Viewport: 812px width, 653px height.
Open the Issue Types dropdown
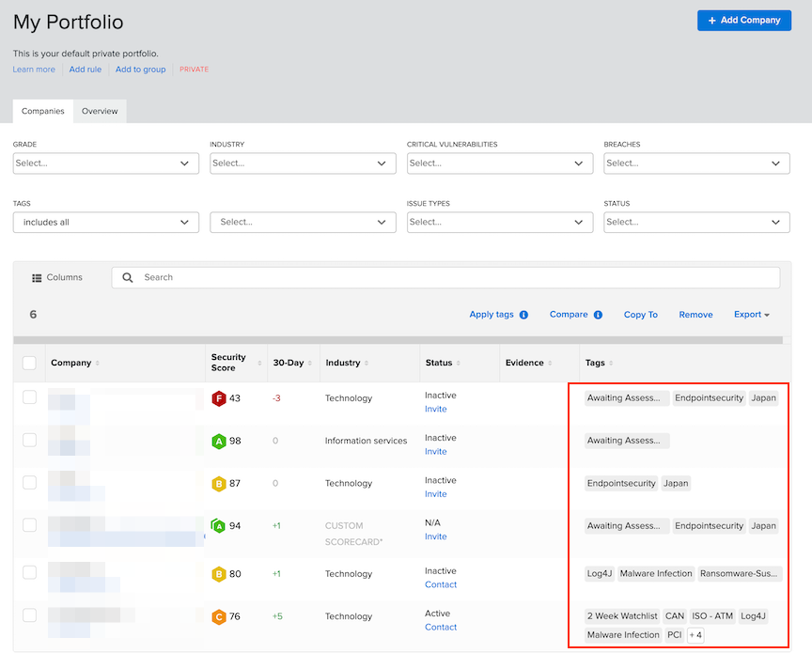click(500, 223)
